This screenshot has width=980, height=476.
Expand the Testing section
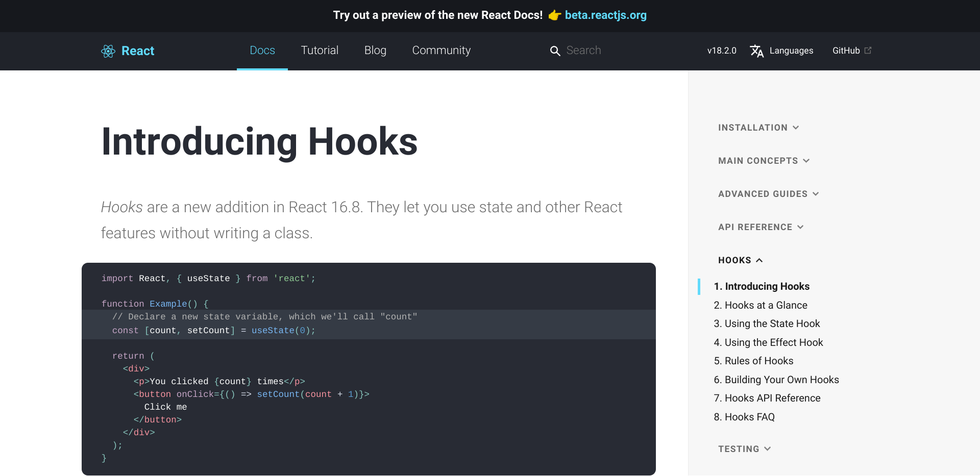(x=745, y=449)
